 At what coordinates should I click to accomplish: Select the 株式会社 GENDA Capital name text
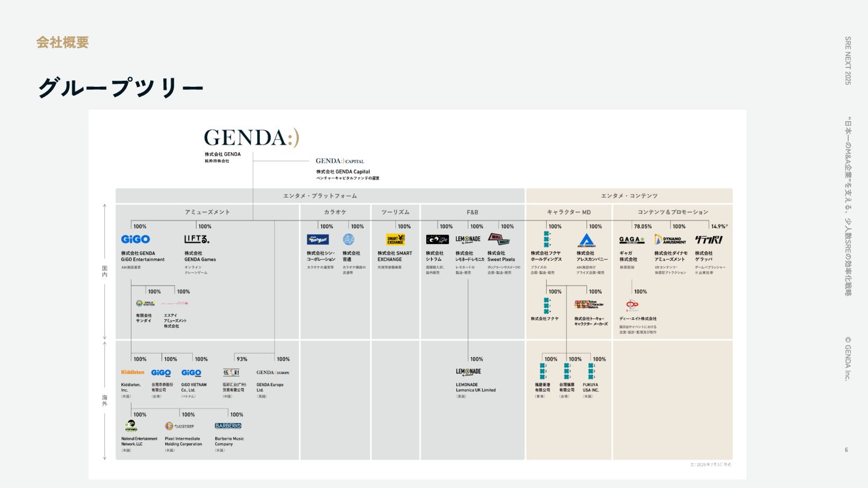pos(343,172)
